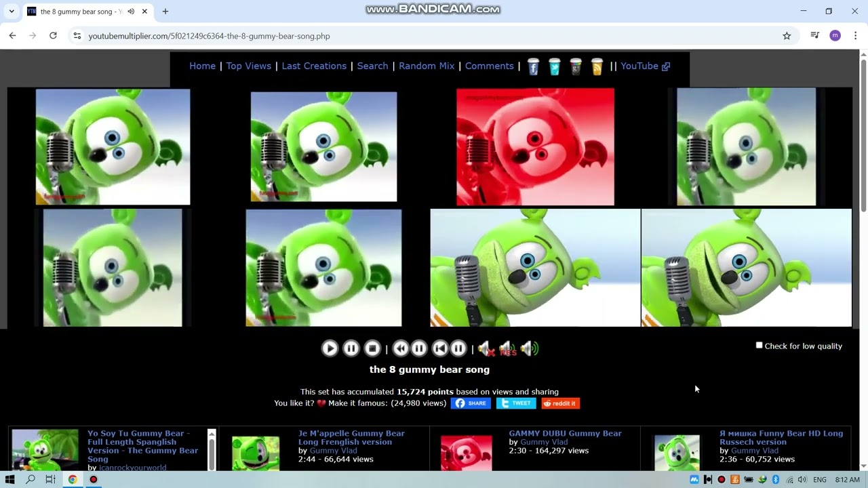This screenshot has width=868, height=488.
Task: Click the top-left gummy bear video
Action: pyautogui.click(x=113, y=146)
